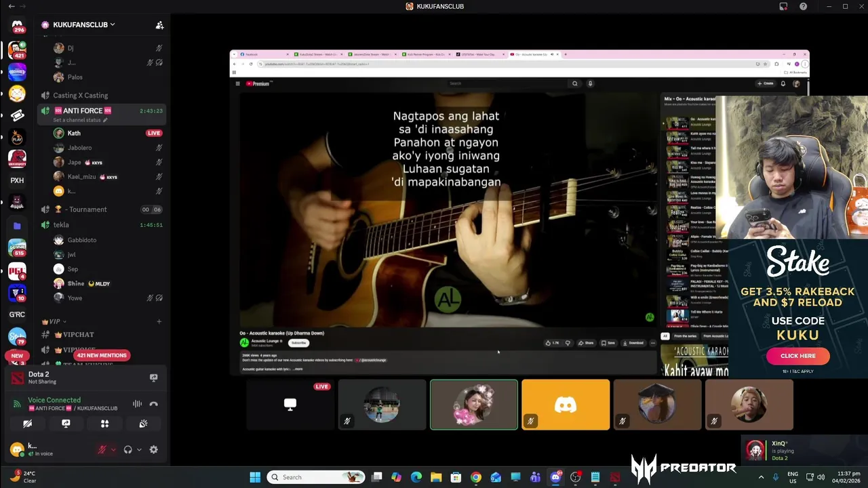Click the notifications bell in streamed YouTube page
This screenshot has height=488, width=868.
tap(783, 83)
